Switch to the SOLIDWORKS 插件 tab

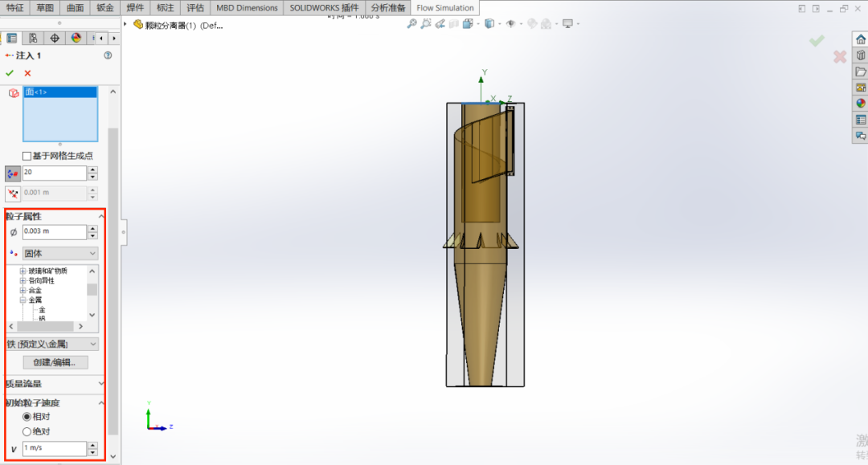click(x=324, y=8)
